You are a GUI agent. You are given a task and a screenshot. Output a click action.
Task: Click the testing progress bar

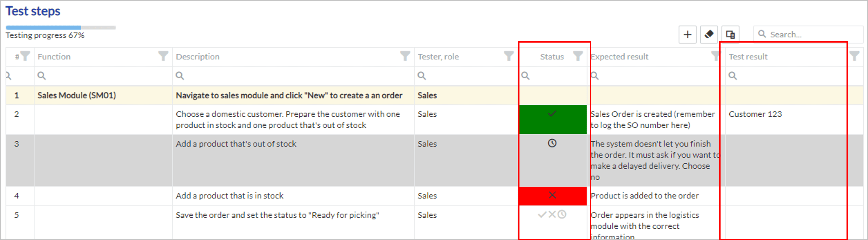click(61, 27)
